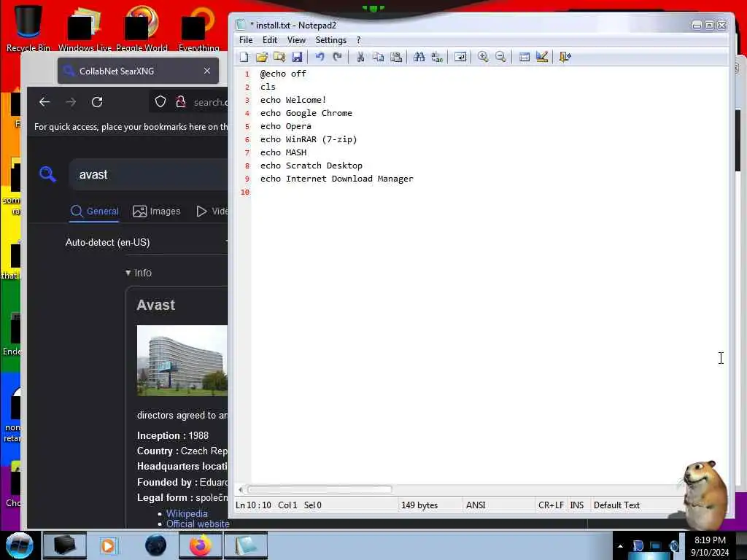Open the Recycle Bin desktop icon
747x560 pixels.
pos(28,28)
